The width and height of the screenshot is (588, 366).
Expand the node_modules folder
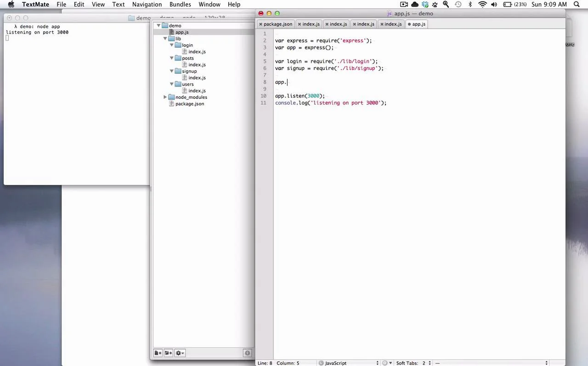[x=165, y=97]
